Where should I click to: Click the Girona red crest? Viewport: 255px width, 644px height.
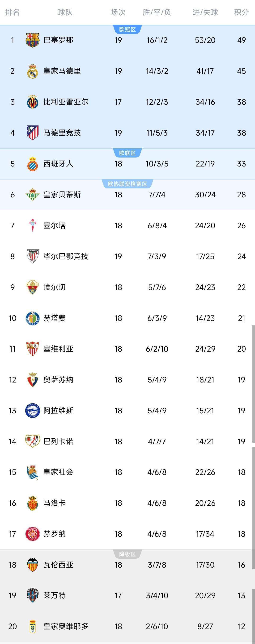(33, 534)
